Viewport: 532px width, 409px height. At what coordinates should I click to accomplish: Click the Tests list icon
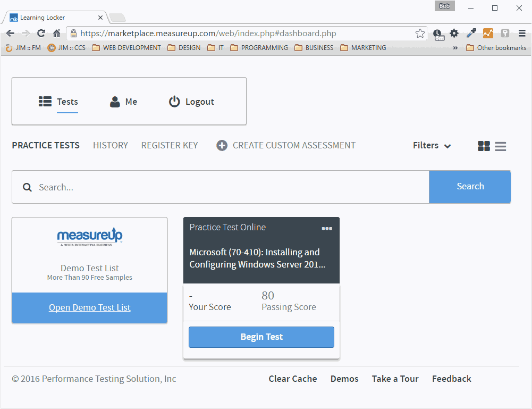pyautogui.click(x=45, y=102)
